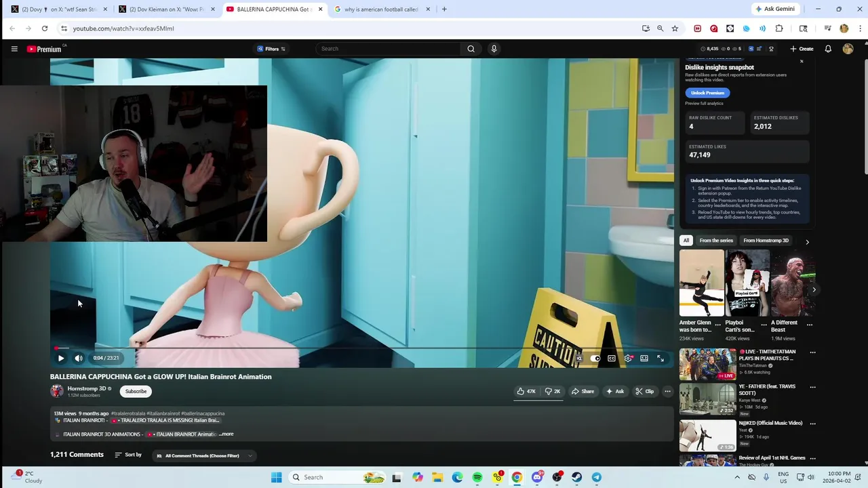
Task: Open YouTube account avatar menu
Action: (x=848, y=49)
